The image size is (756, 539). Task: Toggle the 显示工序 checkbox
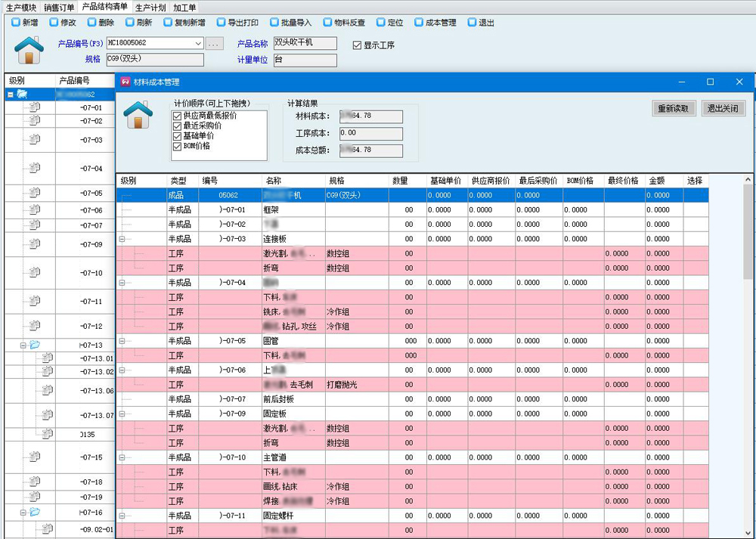pos(358,45)
